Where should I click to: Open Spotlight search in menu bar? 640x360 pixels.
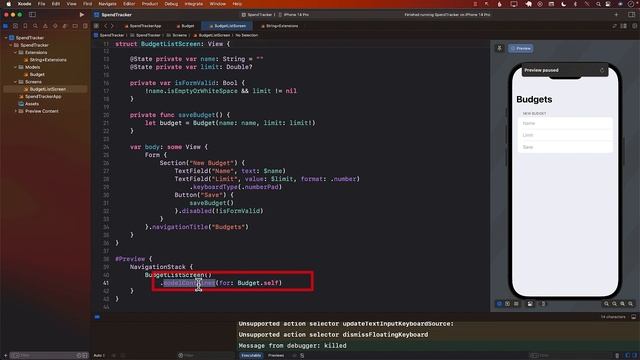(598, 4)
